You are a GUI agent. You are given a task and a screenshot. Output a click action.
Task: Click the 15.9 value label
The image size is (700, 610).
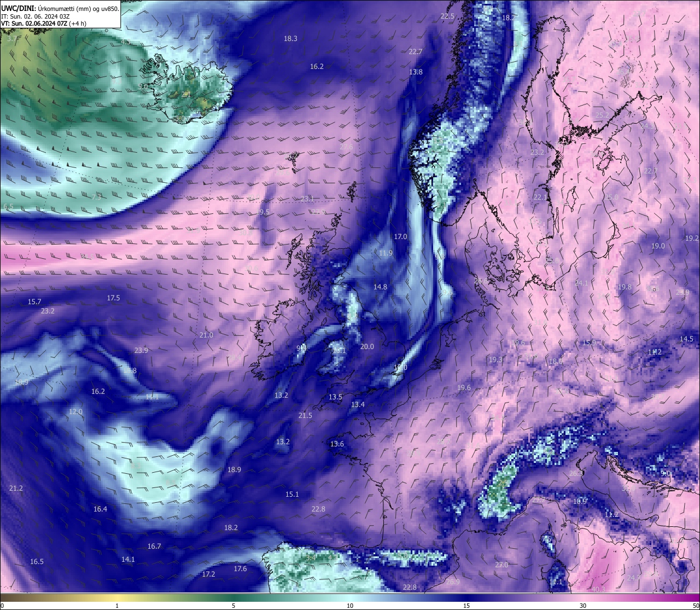(589, 342)
